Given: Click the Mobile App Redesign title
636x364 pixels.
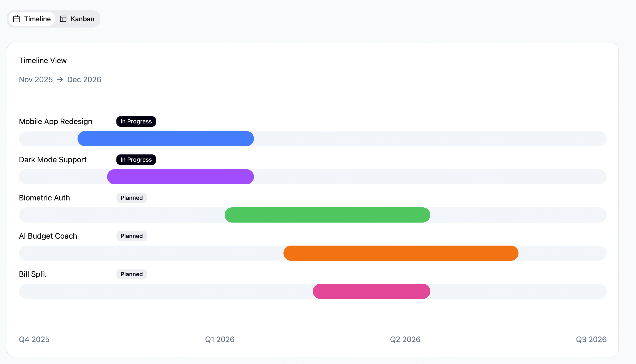Looking at the screenshot, I should point(56,121).
